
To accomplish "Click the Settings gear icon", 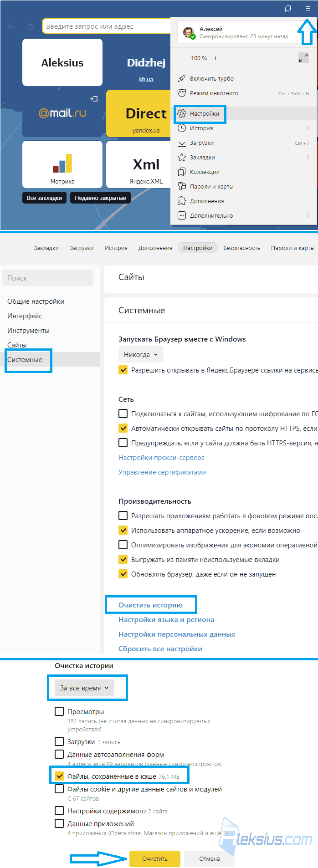I will point(182,113).
